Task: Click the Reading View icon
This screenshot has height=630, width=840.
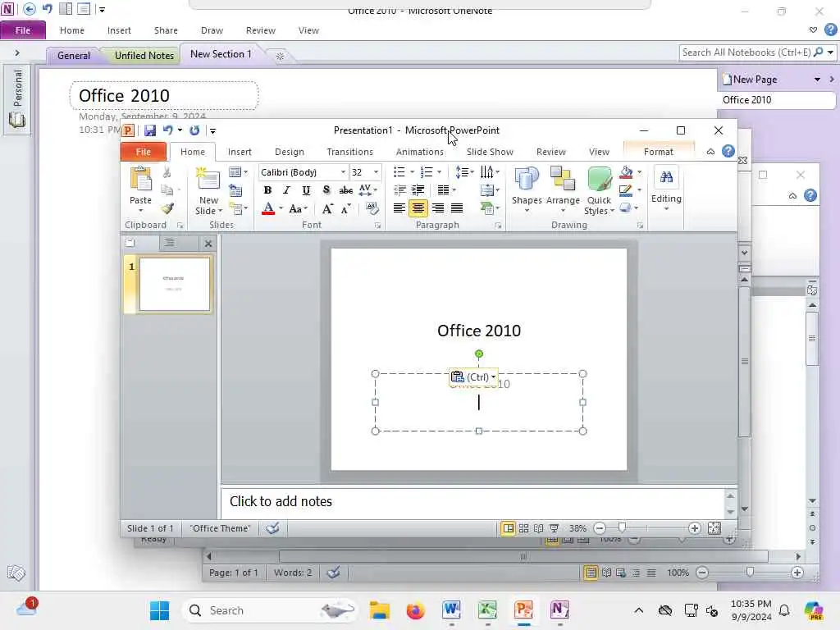Action: click(539, 529)
